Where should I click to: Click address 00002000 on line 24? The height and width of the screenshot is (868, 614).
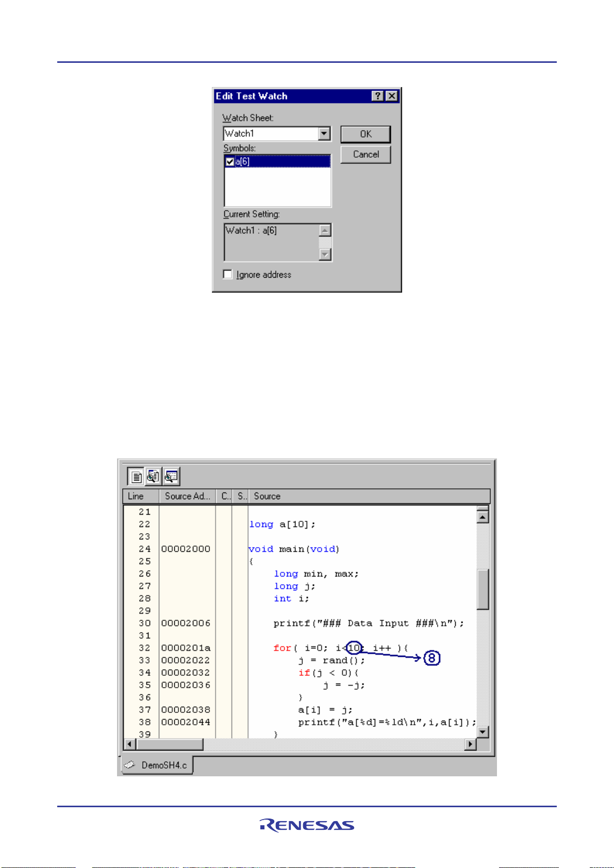(186, 549)
